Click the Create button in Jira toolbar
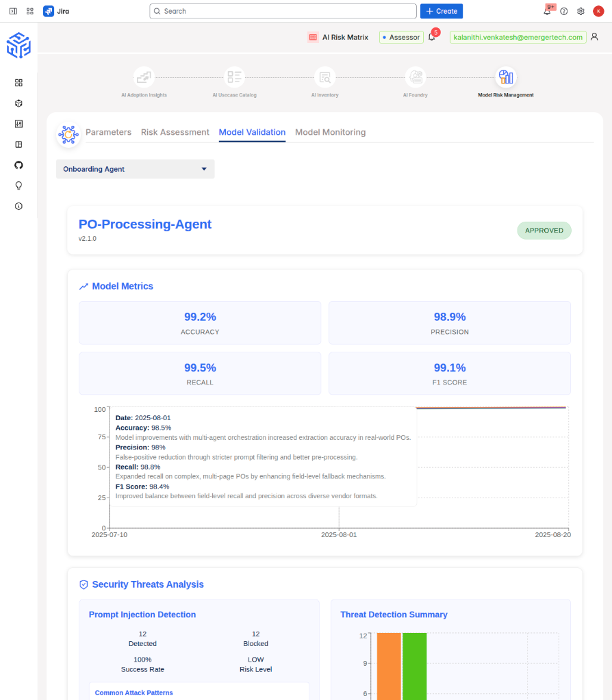Viewport: 612px width, 700px height. [x=441, y=11]
